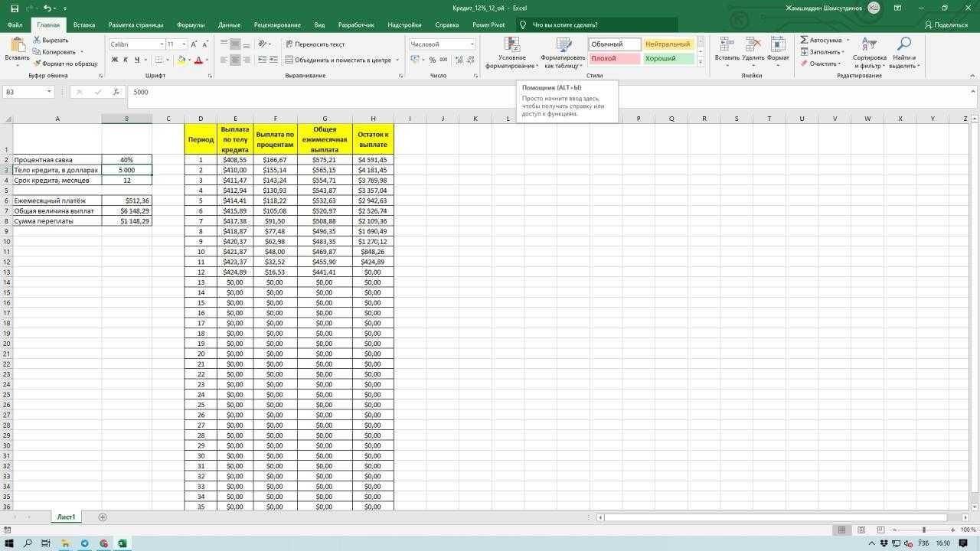Increase indent in alignment group

pyautogui.click(x=273, y=60)
